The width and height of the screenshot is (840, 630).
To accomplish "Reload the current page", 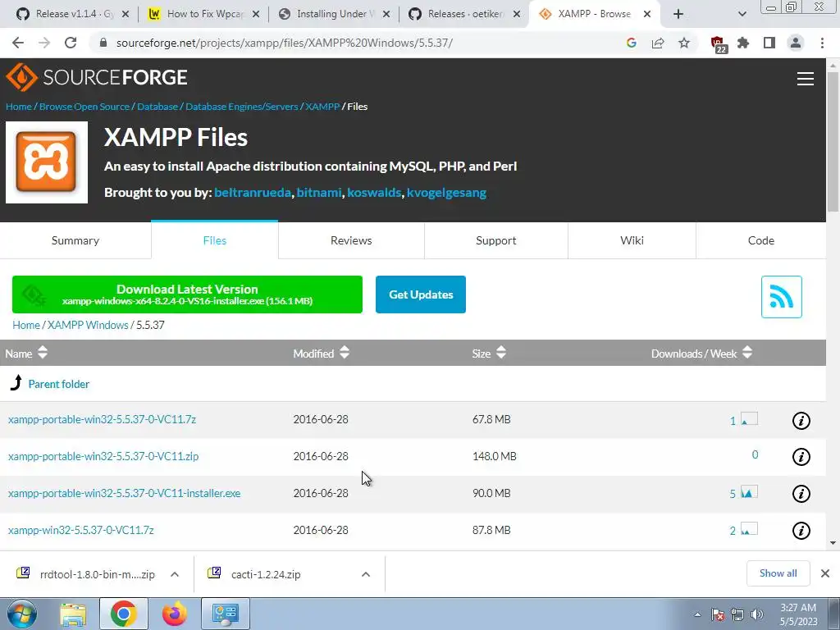I will tap(71, 43).
